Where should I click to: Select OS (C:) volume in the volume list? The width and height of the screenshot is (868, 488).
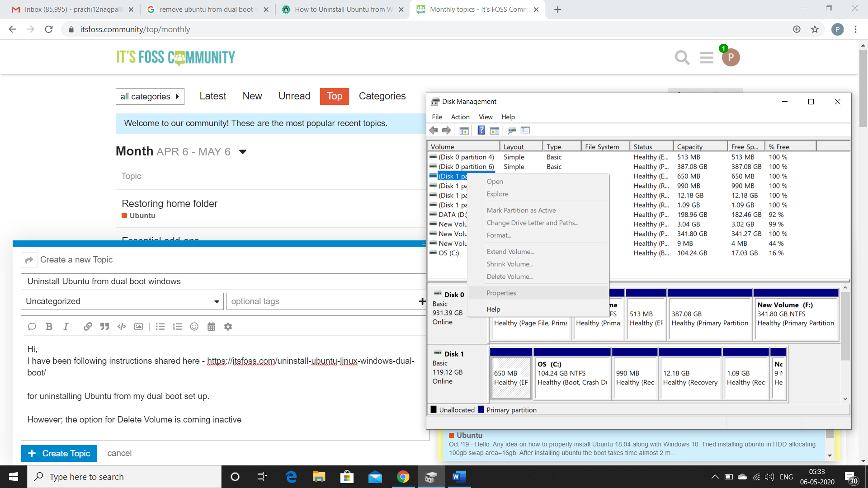449,253
